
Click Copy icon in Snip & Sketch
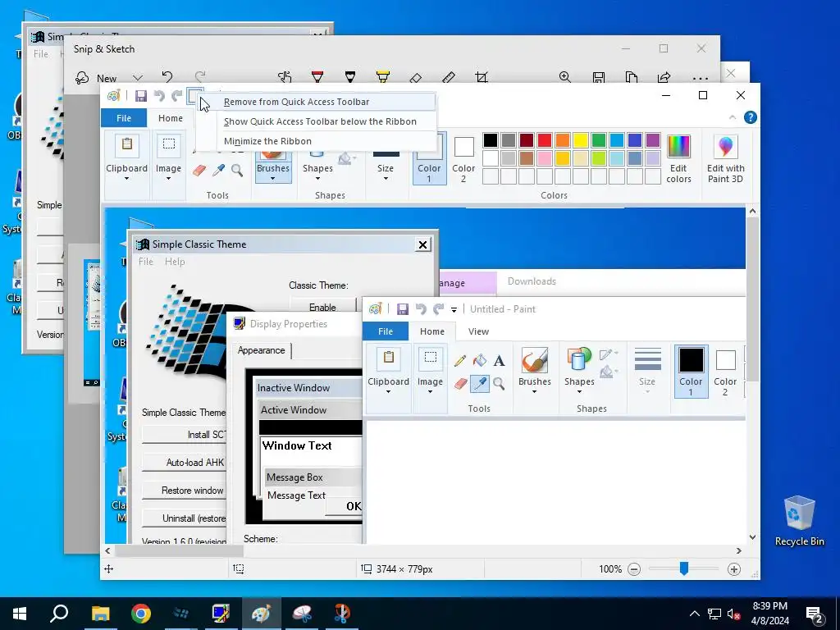click(x=631, y=78)
